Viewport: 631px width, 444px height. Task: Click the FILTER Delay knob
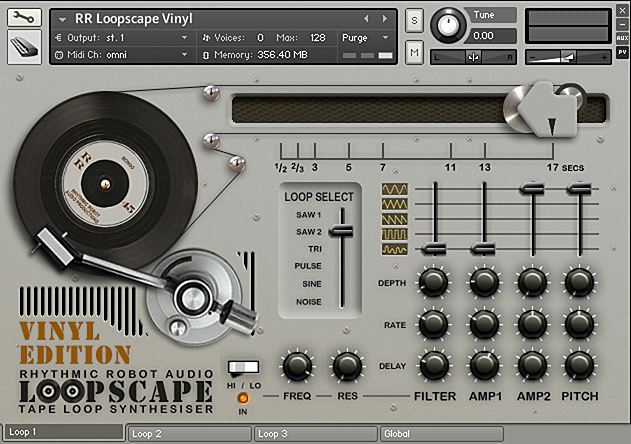click(435, 366)
